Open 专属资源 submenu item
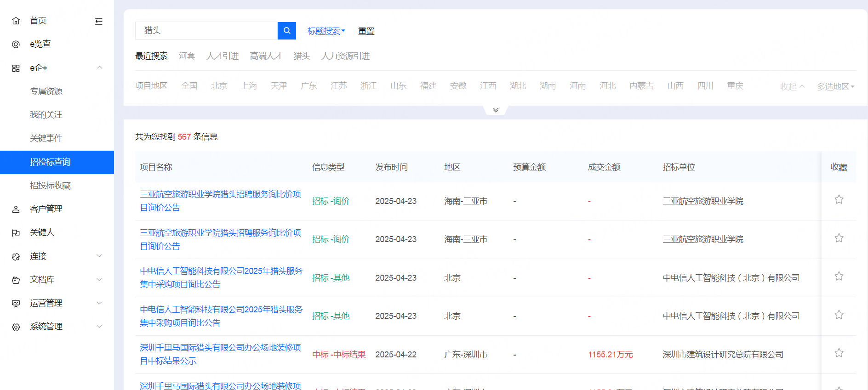Screen dimensions: 868x390 (x=46, y=91)
